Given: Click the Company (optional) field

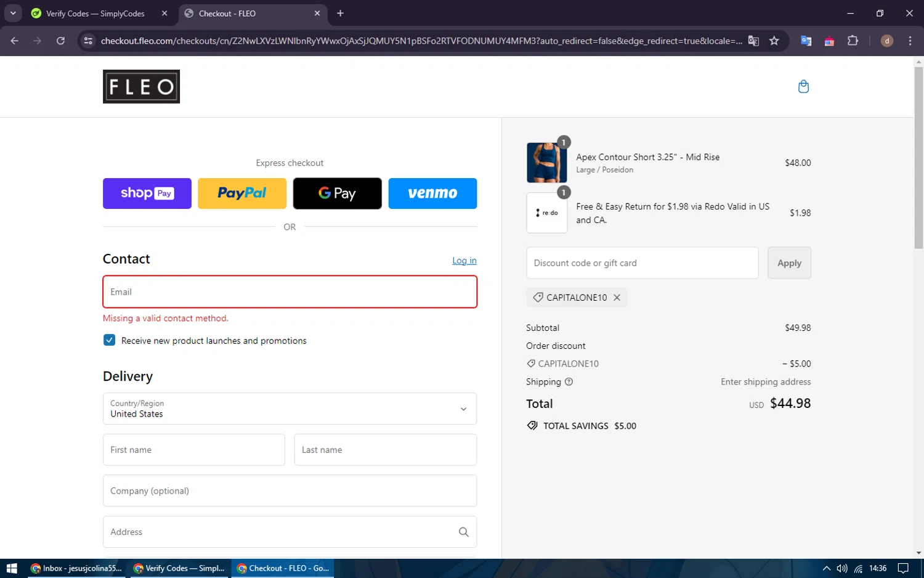Looking at the screenshot, I should click(x=290, y=490).
